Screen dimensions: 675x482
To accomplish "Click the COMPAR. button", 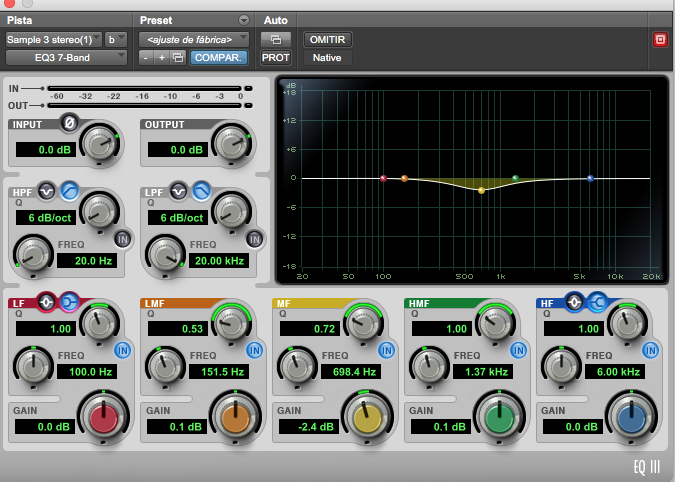I will click(x=218, y=57).
